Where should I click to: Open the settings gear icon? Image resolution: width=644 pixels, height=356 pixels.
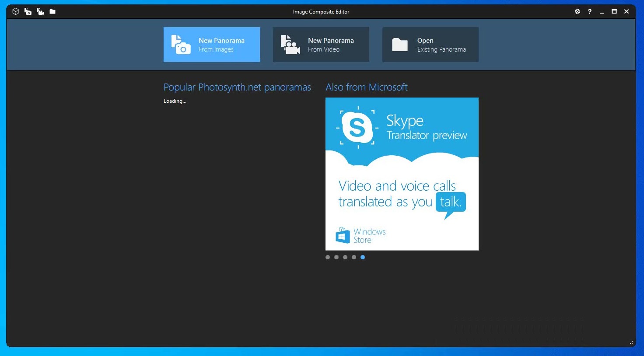coord(577,11)
